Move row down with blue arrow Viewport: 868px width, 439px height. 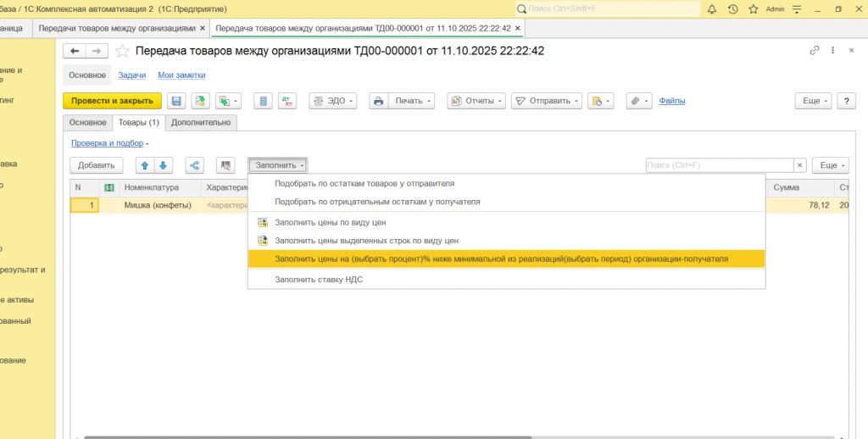click(164, 165)
